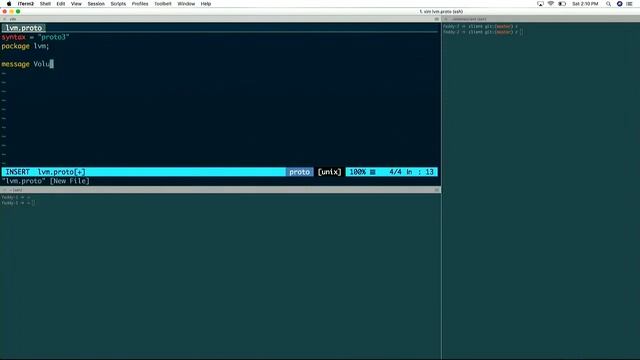
Task: Click the 100% position indicator
Action: (x=358, y=172)
